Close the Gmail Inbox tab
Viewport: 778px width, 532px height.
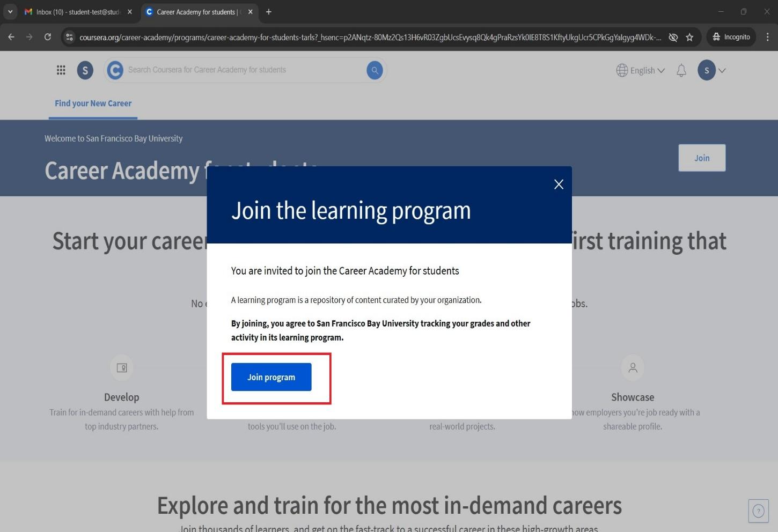point(129,12)
